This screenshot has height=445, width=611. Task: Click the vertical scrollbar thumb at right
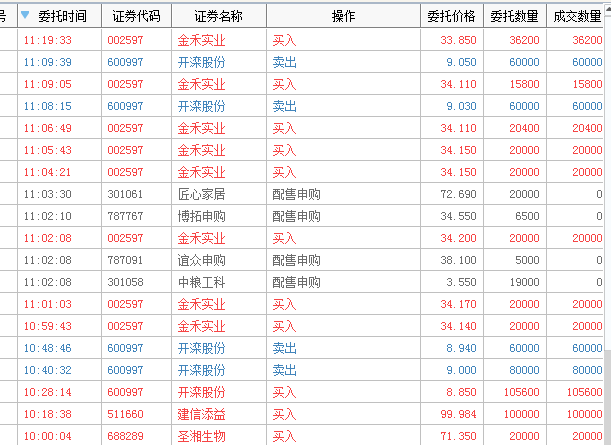(607, 183)
